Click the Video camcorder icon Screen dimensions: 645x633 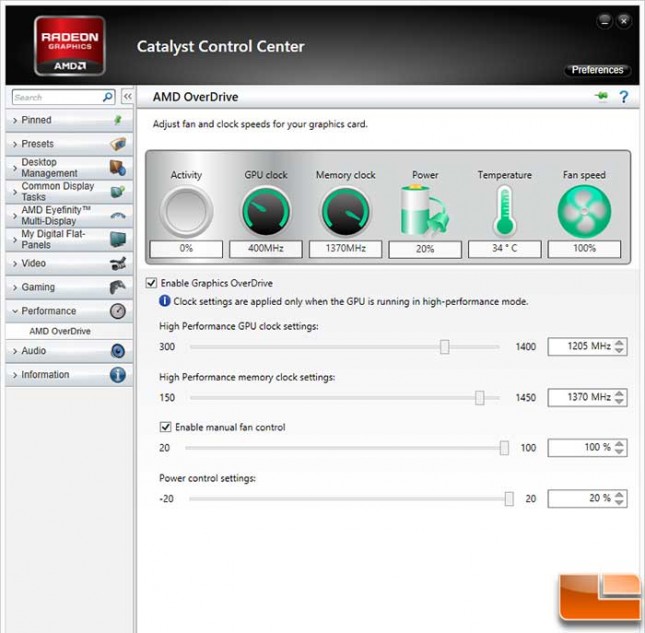[118, 263]
